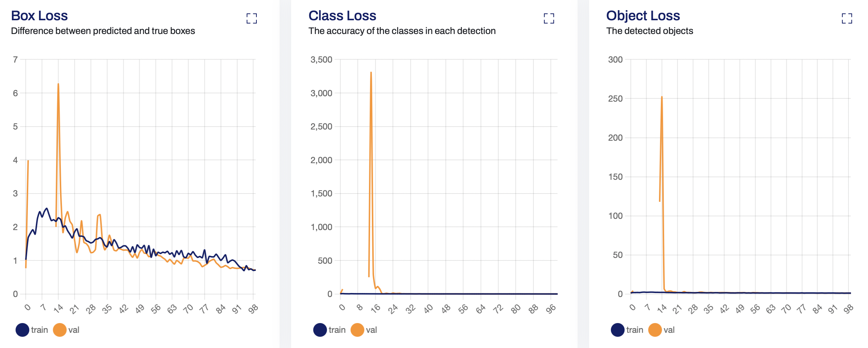Expand the Box Loss chart to fullscreen
Viewport: 868px width, 348px height.
[x=252, y=18]
